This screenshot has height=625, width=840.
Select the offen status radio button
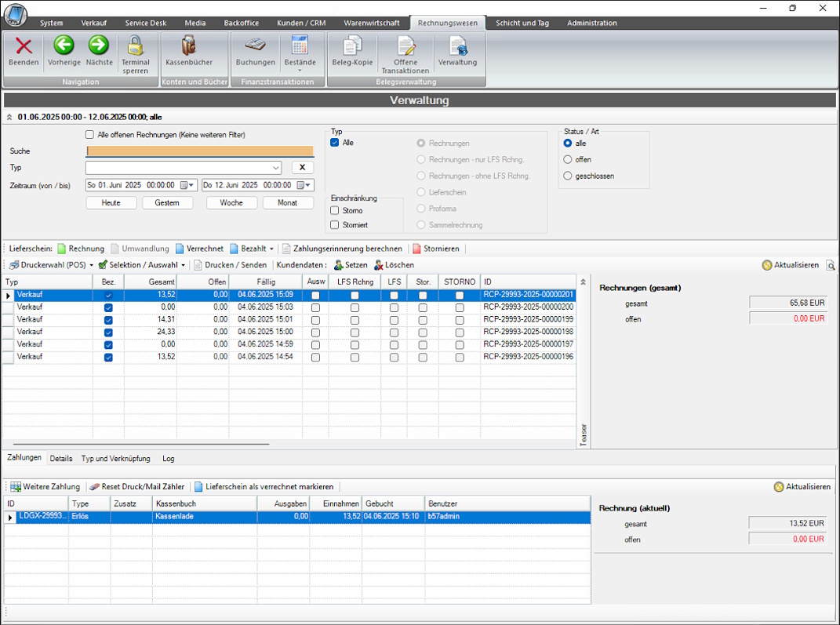point(567,159)
